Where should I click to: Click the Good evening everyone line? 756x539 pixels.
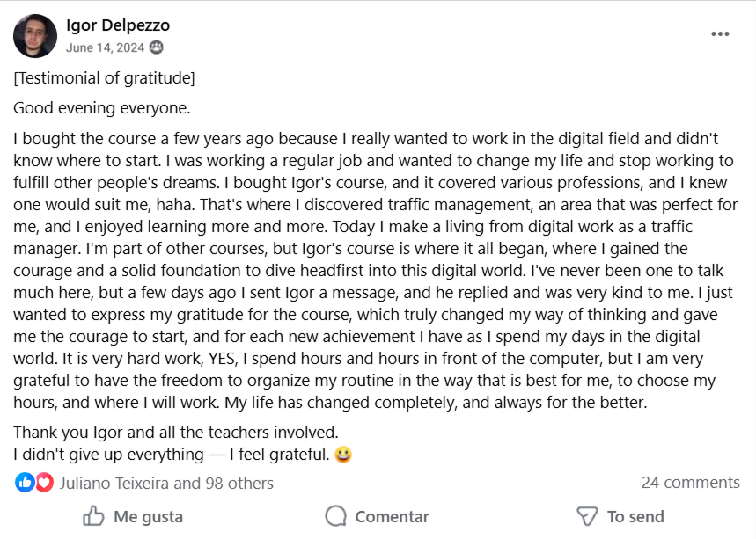click(101, 108)
